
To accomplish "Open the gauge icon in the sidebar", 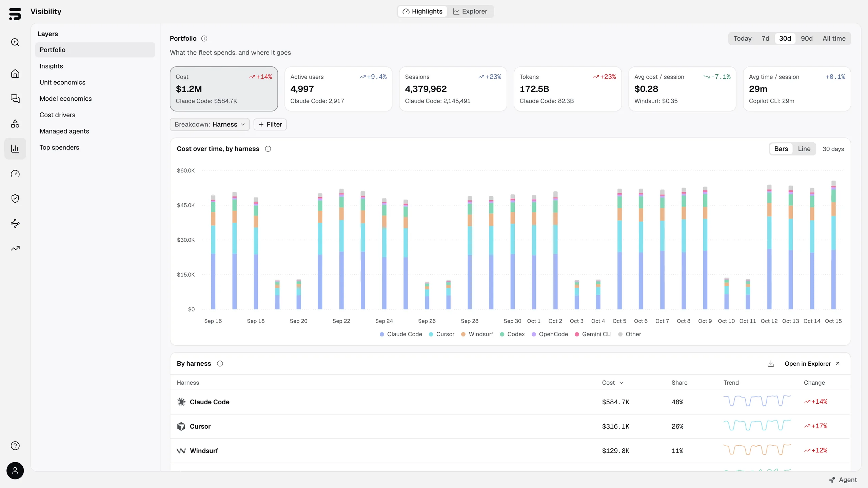I will click(x=15, y=174).
